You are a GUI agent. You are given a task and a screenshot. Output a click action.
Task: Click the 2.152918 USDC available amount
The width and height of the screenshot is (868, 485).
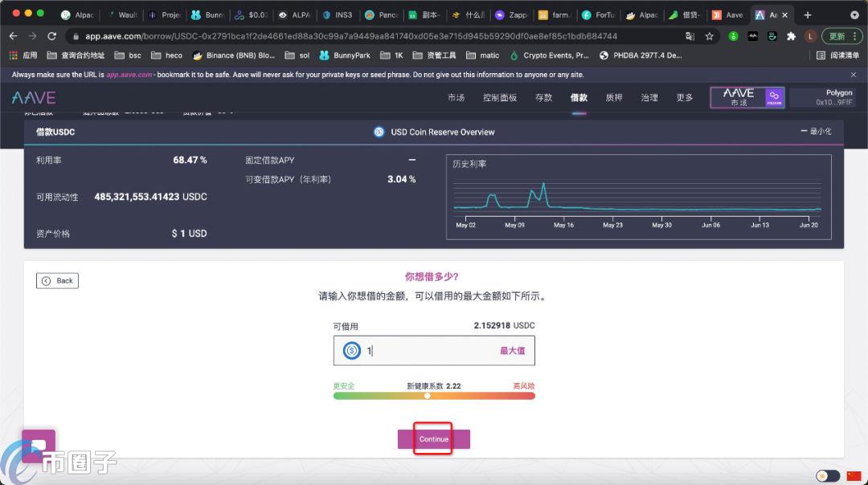(x=504, y=325)
